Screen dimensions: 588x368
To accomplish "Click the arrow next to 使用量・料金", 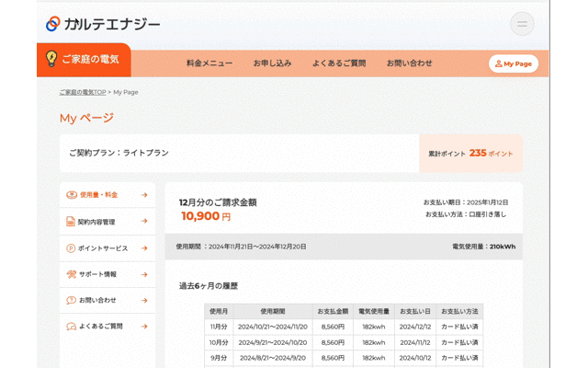I will [144, 195].
